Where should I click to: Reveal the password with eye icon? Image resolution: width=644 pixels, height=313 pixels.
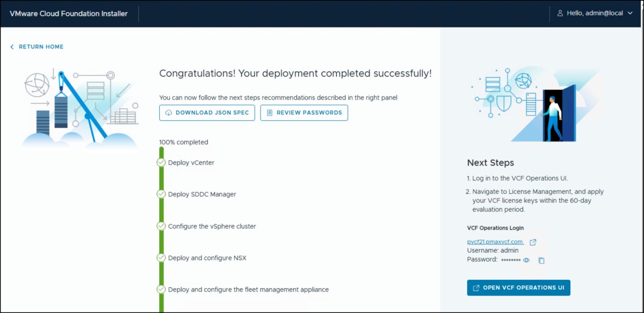[526, 260]
